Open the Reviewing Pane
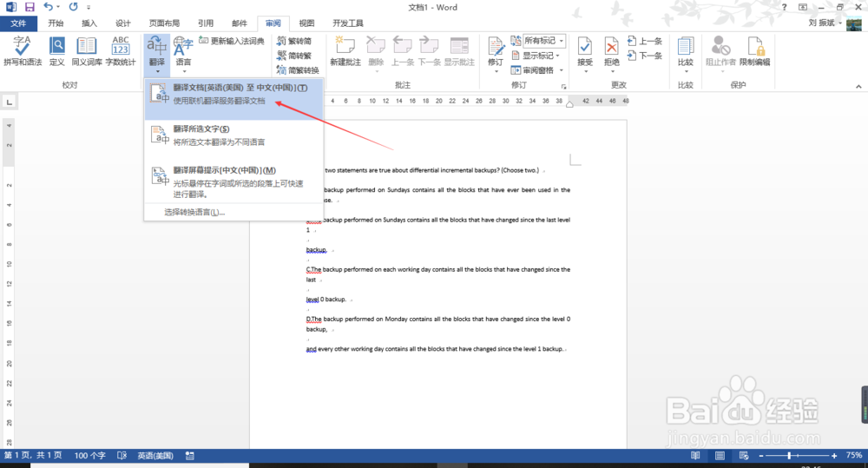The image size is (868, 468). point(532,70)
